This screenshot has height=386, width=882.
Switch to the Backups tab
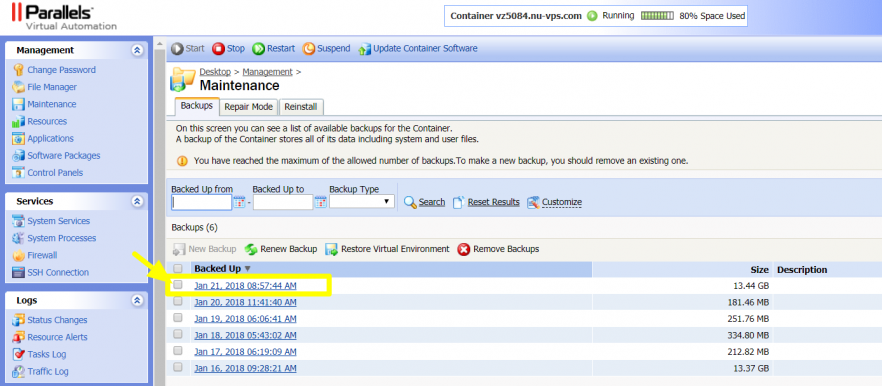(x=197, y=106)
